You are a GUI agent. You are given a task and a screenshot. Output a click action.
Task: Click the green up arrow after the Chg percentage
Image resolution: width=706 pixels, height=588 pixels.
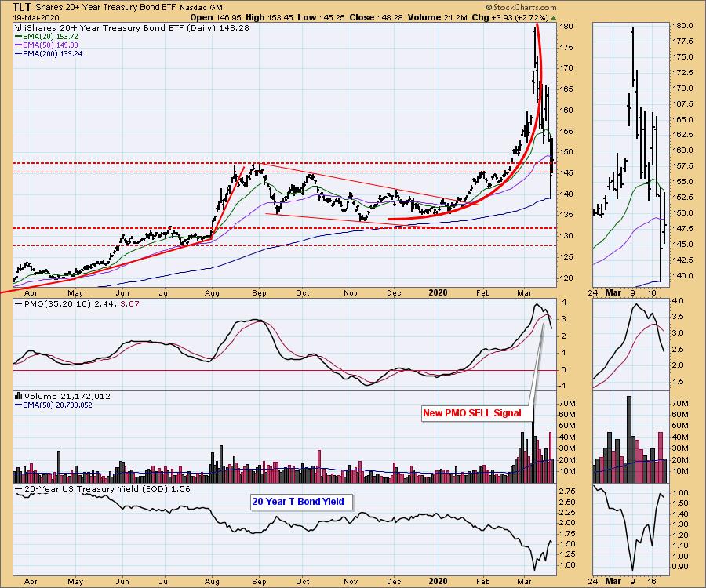(x=553, y=18)
